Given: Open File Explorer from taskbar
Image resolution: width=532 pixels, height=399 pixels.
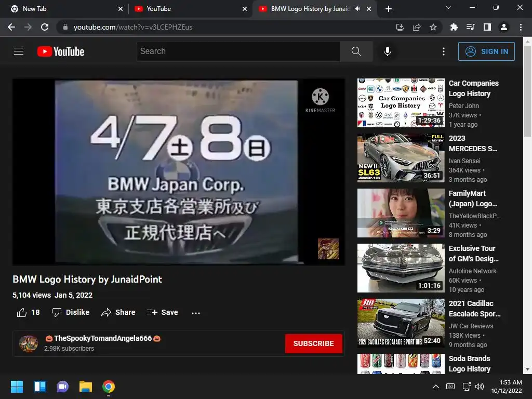Looking at the screenshot, I should click(86, 387).
